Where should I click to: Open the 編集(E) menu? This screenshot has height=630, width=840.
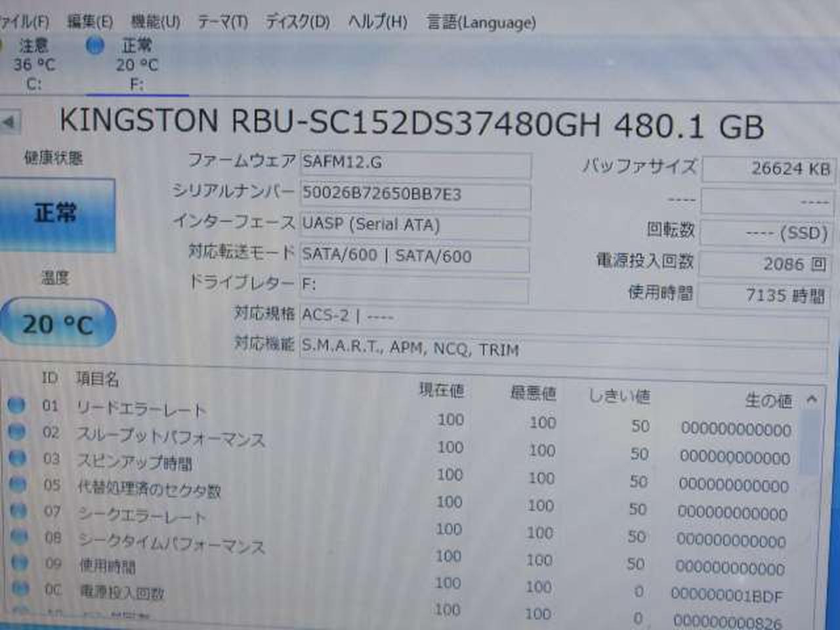click(90, 22)
